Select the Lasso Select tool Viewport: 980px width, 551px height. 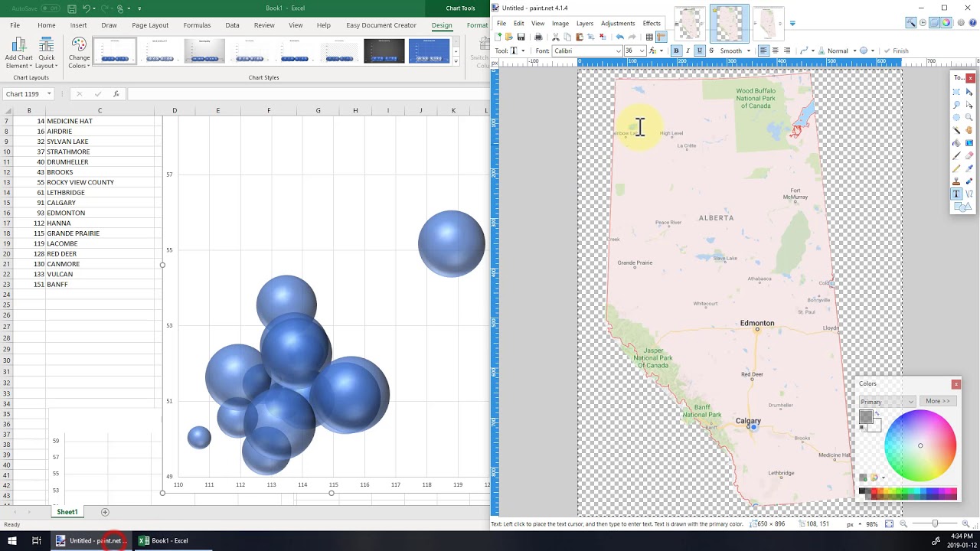[956, 105]
